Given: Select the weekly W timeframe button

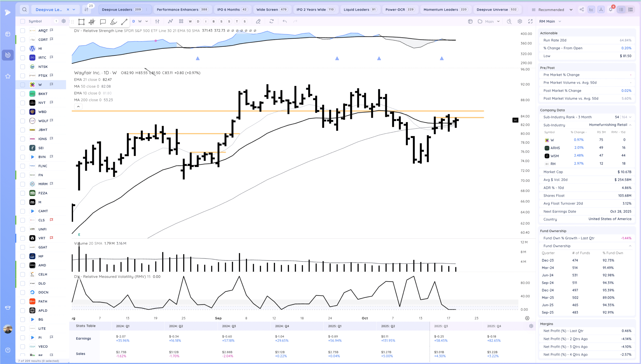Looking at the screenshot, I should coord(140,22).
